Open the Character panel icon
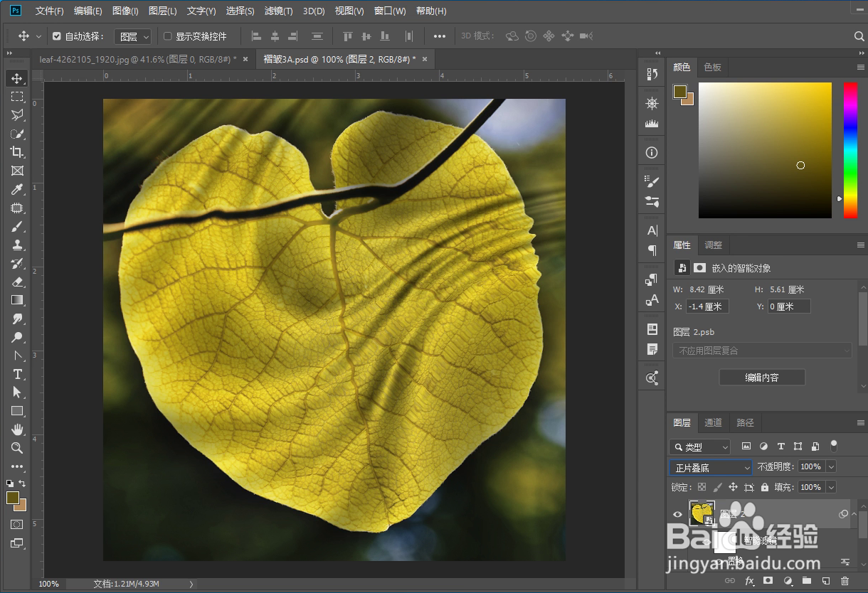This screenshot has width=868, height=593. [x=652, y=230]
